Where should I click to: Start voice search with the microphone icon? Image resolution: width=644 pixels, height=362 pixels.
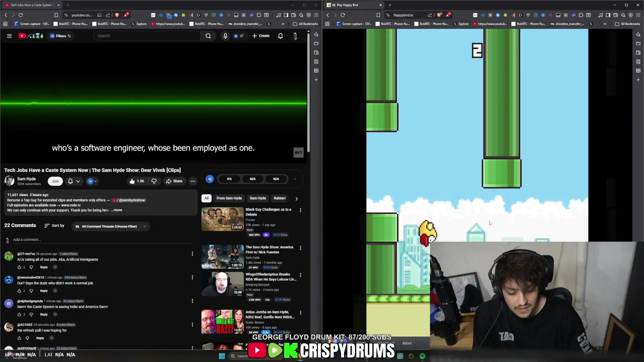[x=225, y=36]
